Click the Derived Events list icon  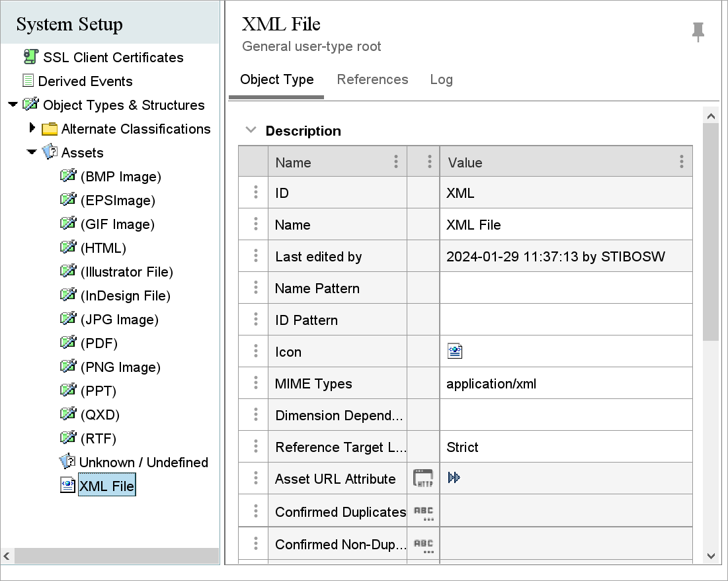(x=28, y=81)
